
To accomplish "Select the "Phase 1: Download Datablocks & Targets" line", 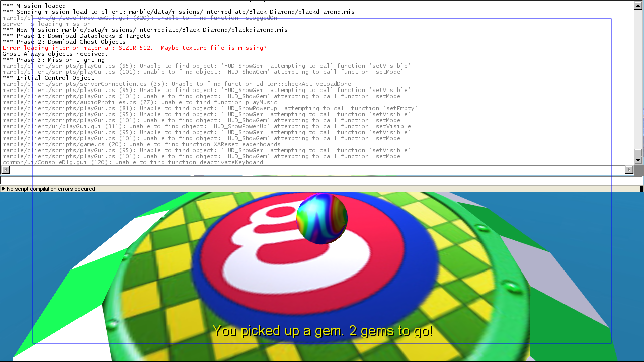I will pos(76,36).
